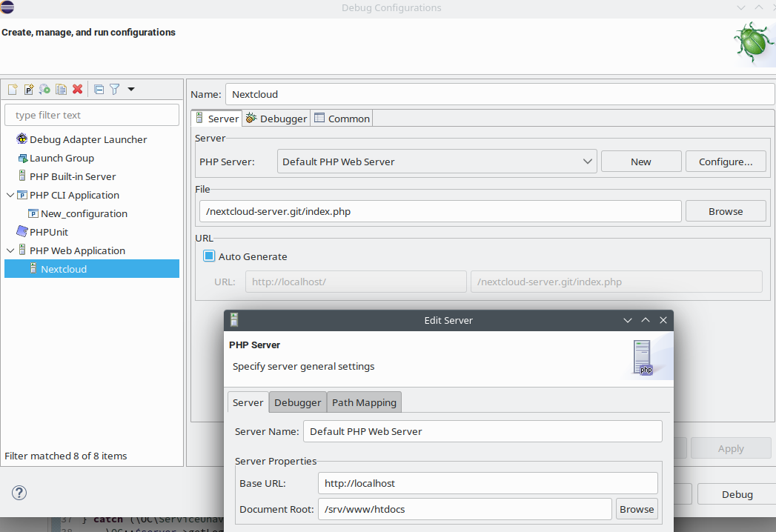776x532 pixels.
Task: Open the Server tab in Debug Configurations
Action: 216,119
